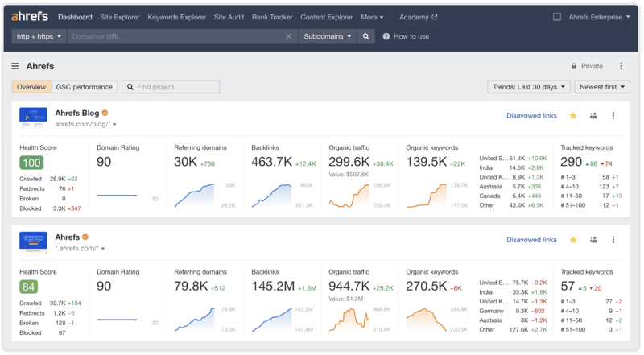
Task: Click the Ahrefs Blog project title
Action: point(77,113)
